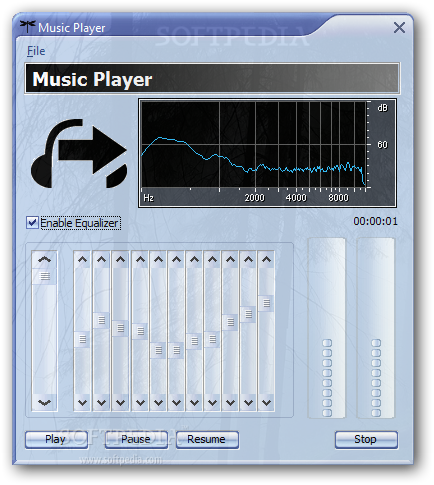Click the ninth equalizer band slider thumb
The width and height of the screenshot is (434, 485).
(230, 322)
